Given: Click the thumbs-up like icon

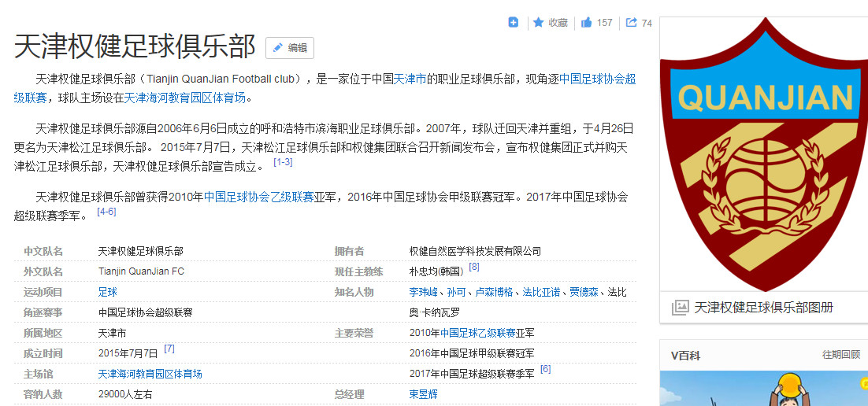Looking at the screenshot, I should (x=586, y=23).
